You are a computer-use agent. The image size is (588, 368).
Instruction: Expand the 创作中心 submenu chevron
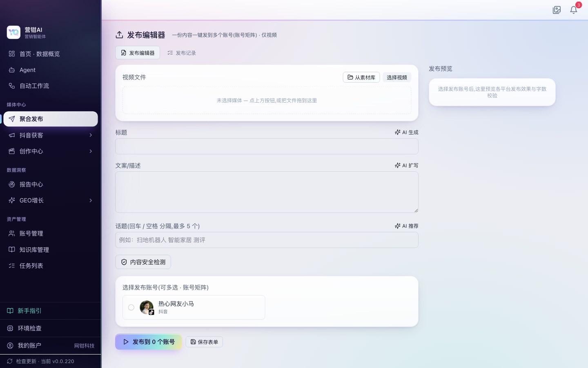91,151
